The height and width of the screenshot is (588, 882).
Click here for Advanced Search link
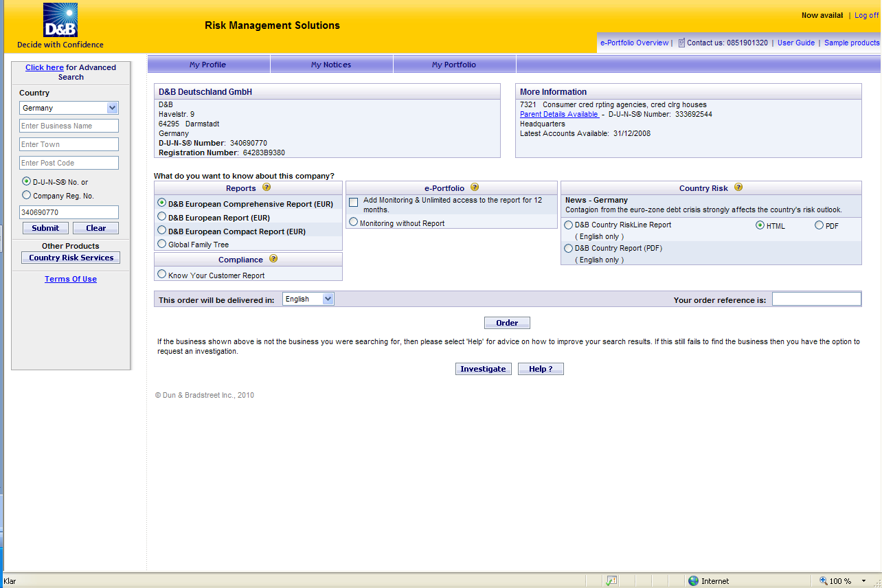point(45,67)
